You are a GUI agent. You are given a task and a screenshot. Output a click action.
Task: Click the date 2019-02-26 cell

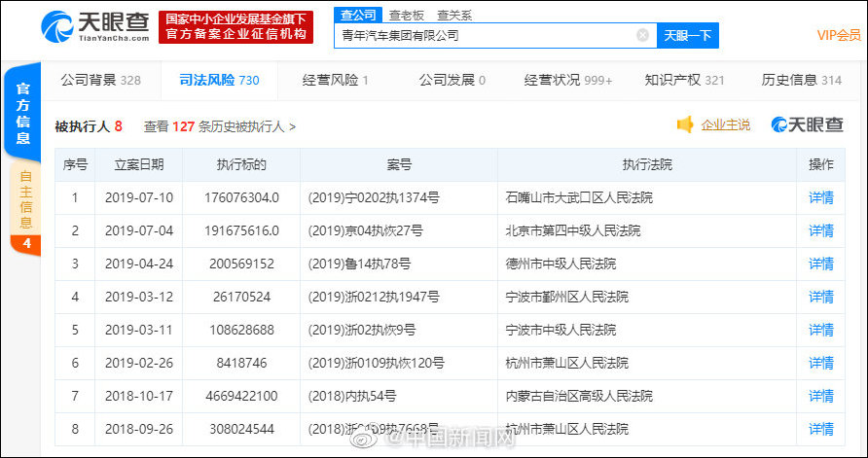[x=139, y=363]
